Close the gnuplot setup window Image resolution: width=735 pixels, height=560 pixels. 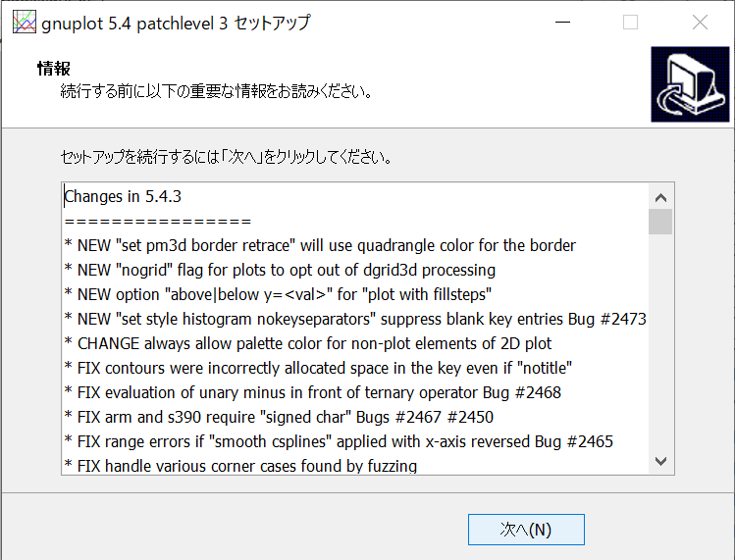pos(700,22)
